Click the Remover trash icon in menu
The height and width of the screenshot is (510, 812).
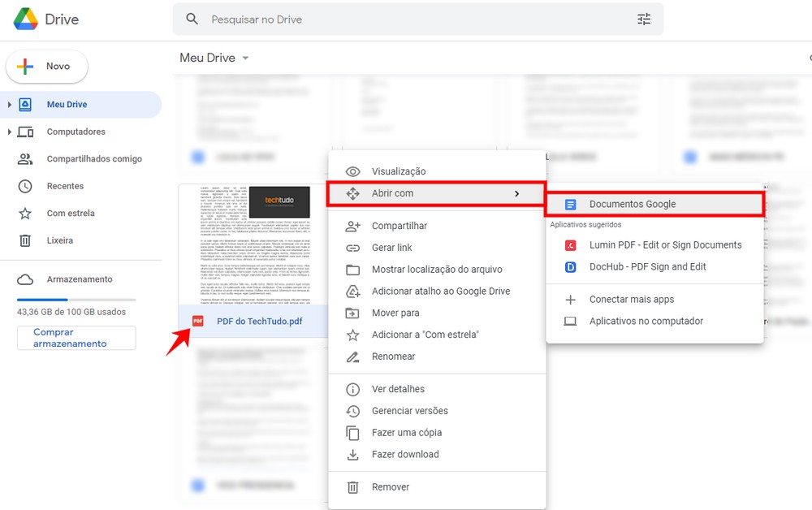352,487
